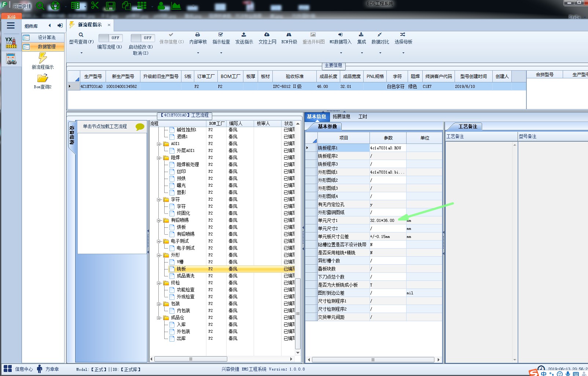Select the 基本参数 tab
The image size is (588, 376).
click(x=327, y=126)
